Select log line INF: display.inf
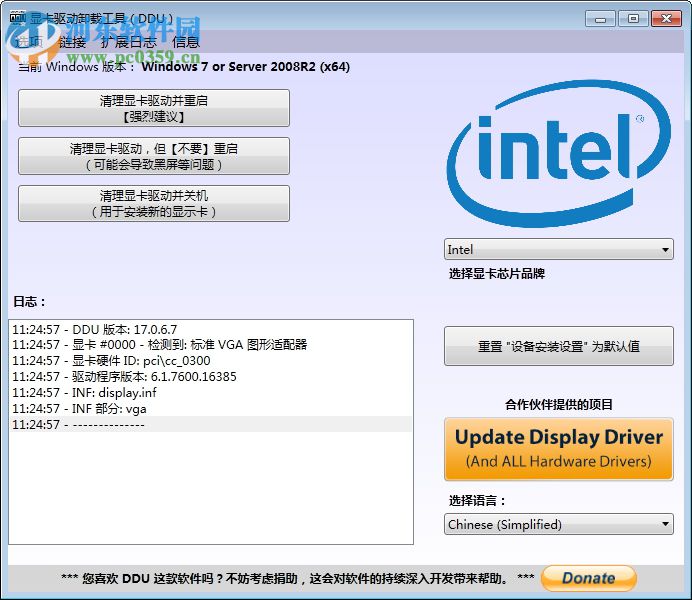The height and width of the screenshot is (600, 692). click(x=210, y=392)
